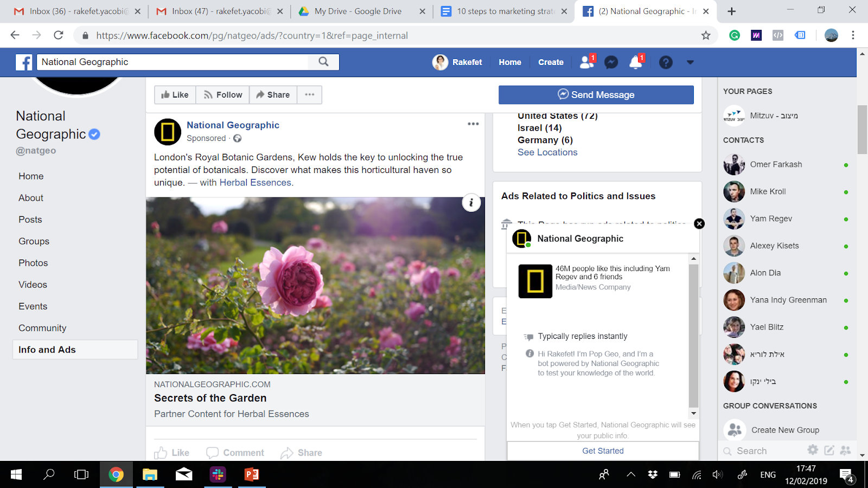
Task: Like the National Geographic page
Action: (x=175, y=94)
